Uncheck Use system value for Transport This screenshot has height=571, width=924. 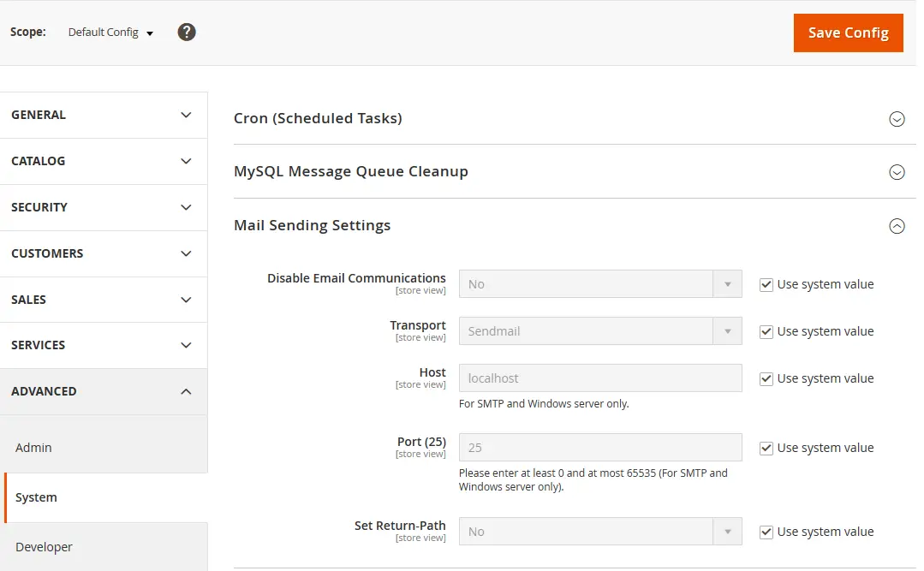click(x=766, y=331)
